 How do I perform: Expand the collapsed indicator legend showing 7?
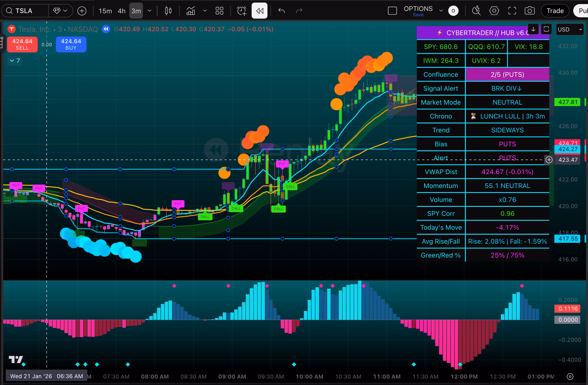tap(15, 61)
